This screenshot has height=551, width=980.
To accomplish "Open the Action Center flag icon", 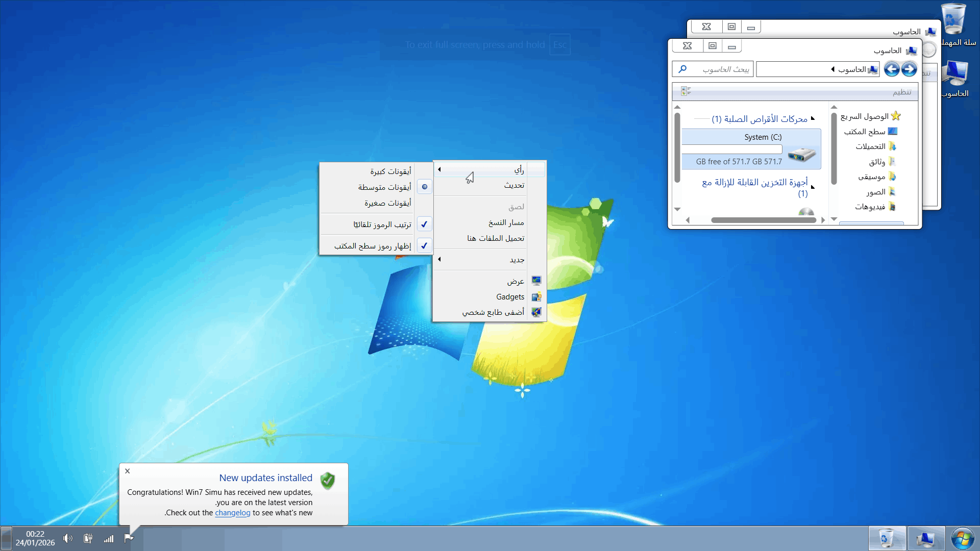I will [129, 538].
